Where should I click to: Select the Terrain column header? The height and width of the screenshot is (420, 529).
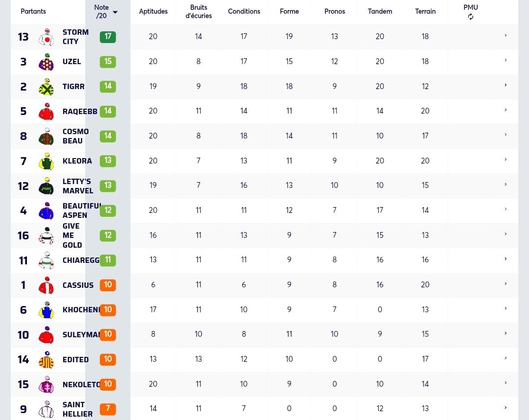pyautogui.click(x=425, y=11)
